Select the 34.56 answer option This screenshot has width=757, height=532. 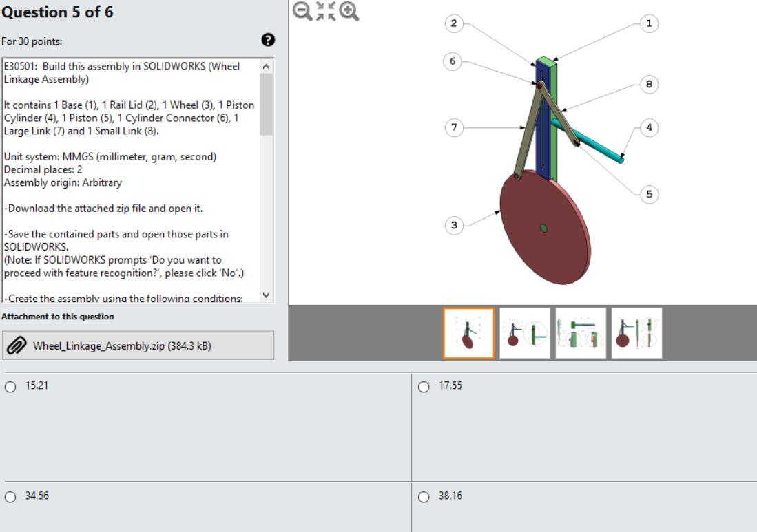coord(10,497)
